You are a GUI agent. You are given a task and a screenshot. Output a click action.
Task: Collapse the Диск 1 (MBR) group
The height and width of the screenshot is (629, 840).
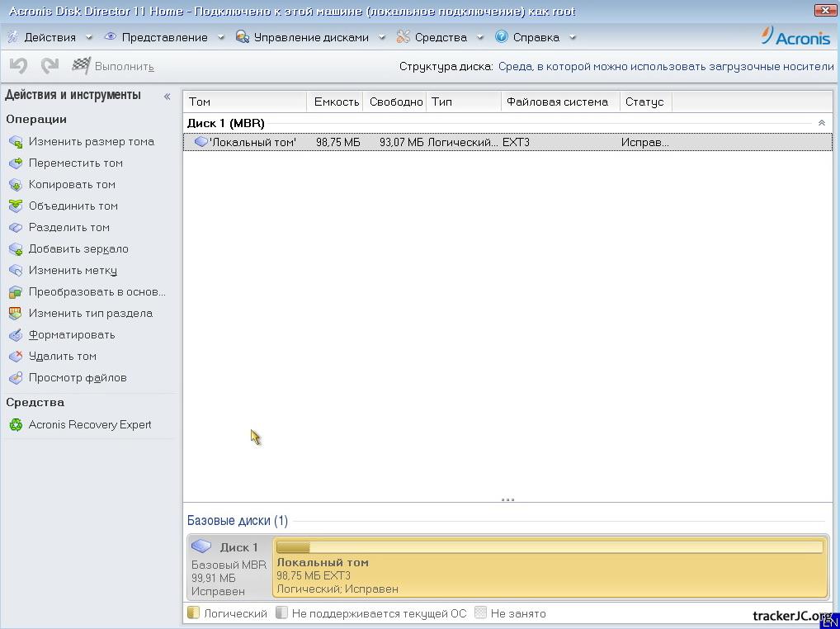point(821,123)
